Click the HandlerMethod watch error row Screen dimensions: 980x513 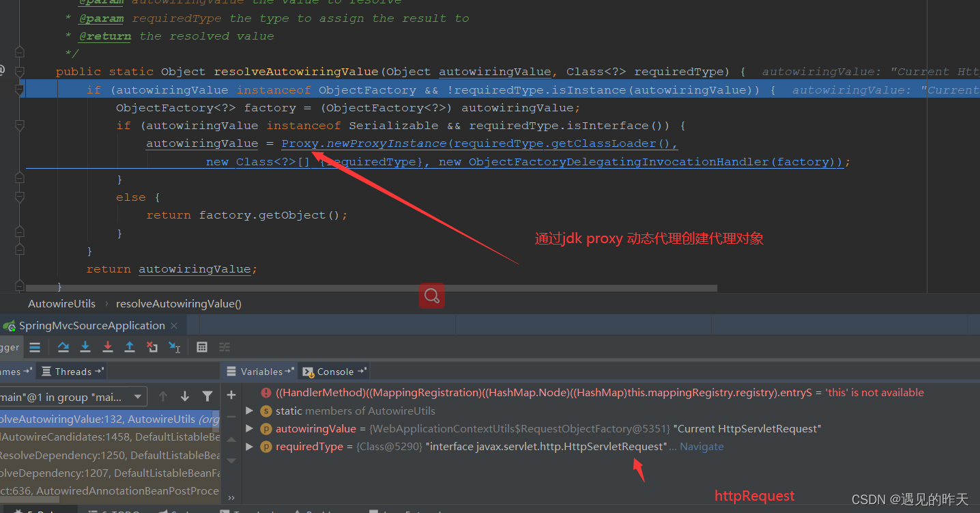pyautogui.click(x=599, y=393)
